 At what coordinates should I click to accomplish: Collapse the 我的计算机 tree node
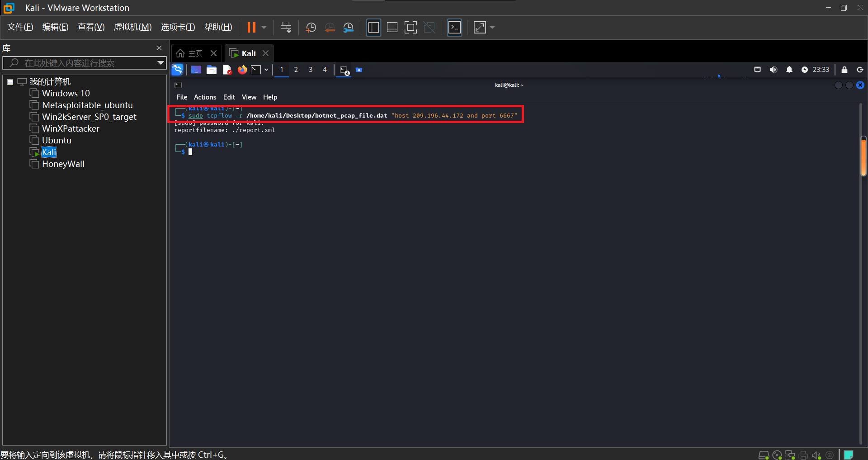[10, 82]
